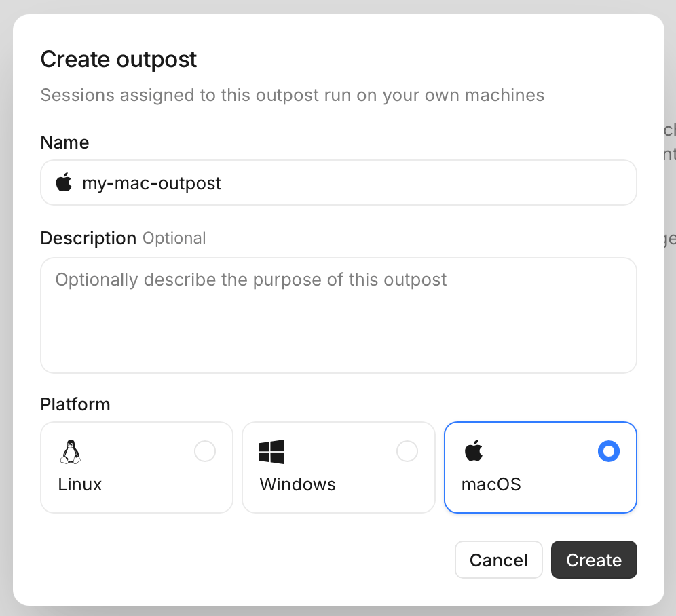Click the Name field label

click(x=64, y=142)
